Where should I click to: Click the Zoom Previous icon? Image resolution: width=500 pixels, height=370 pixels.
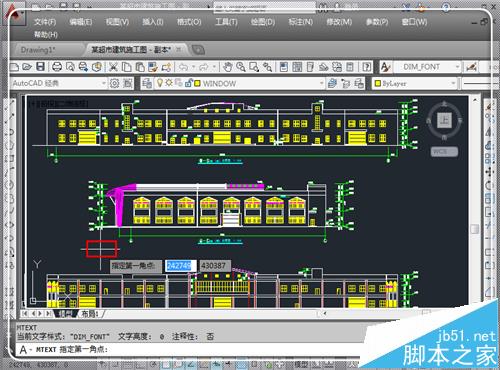click(x=267, y=67)
